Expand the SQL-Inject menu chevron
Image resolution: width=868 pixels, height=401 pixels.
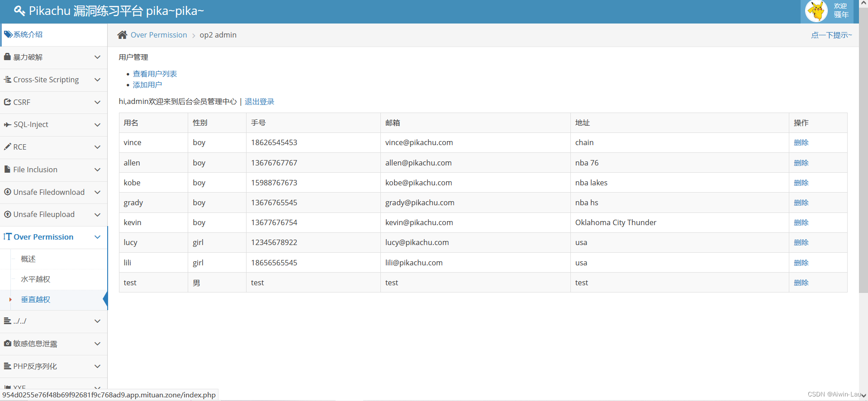click(x=97, y=125)
